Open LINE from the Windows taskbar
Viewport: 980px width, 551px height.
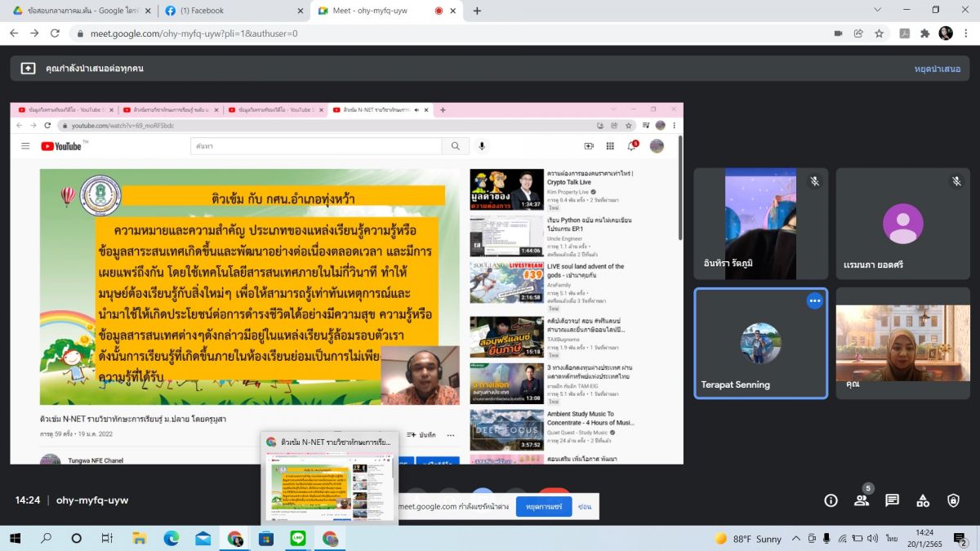(297, 539)
